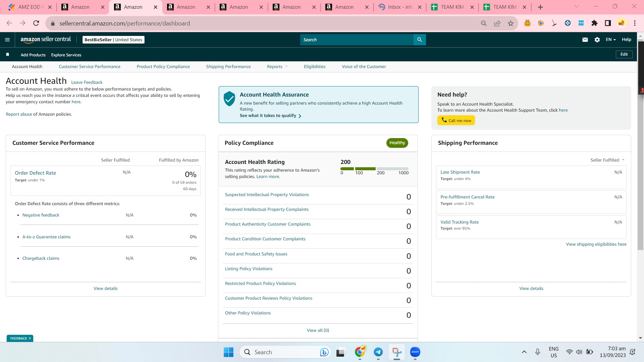Expand the Reports dropdown menu

point(277,66)
